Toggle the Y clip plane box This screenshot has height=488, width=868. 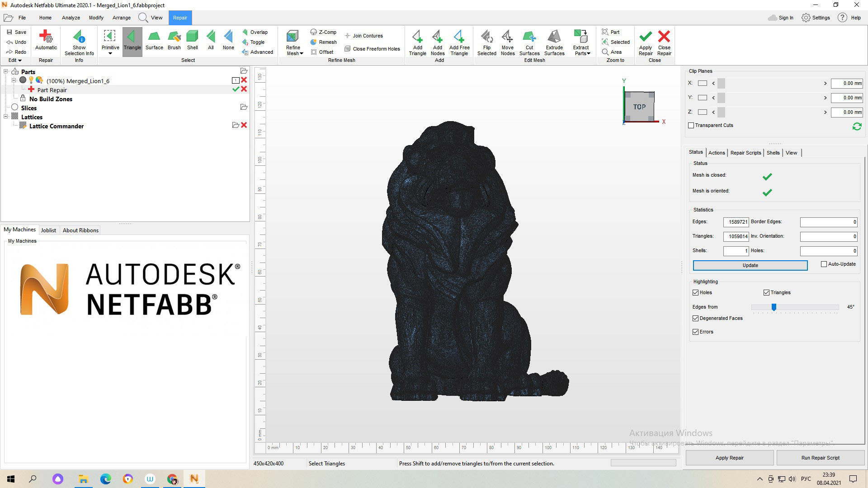(702, 98)
